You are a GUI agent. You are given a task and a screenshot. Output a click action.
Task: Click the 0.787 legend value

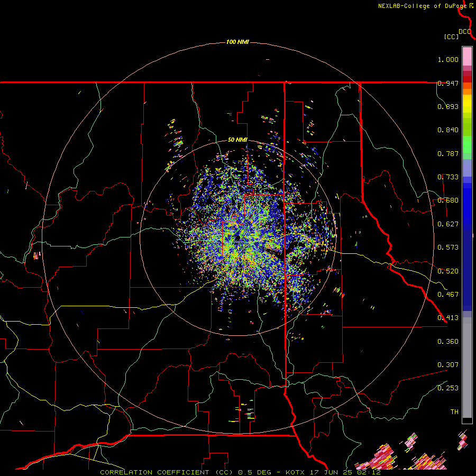[448, 153]
